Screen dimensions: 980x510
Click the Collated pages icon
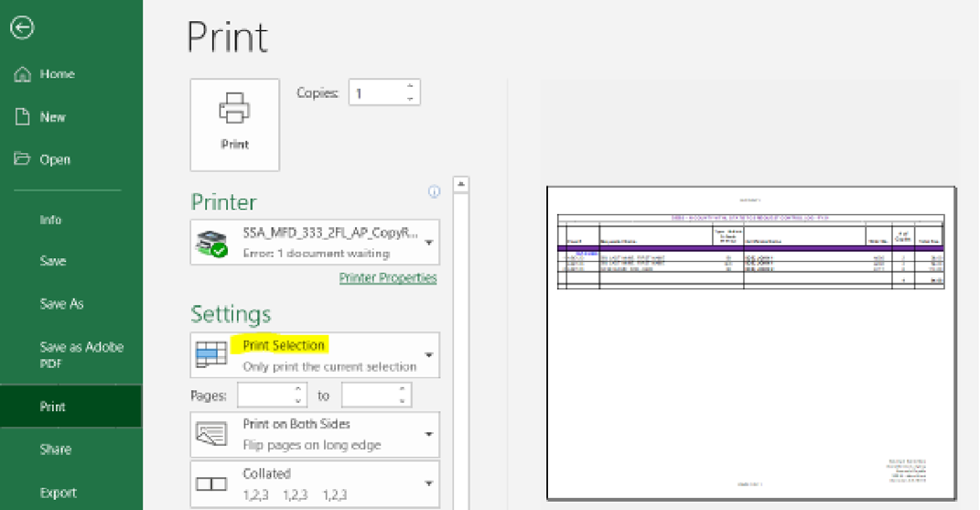211,483
